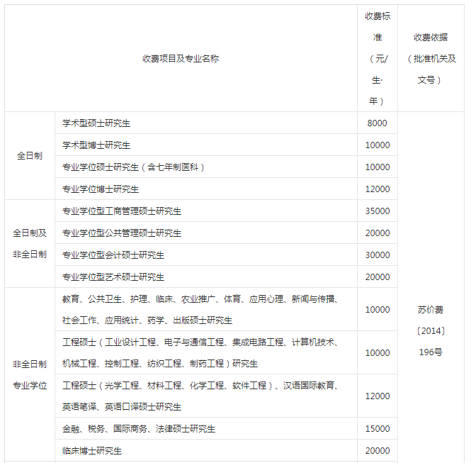The height and width of the screenshot is (463, 476).
Task: Click the 20000 fee for 公共管理硕士
Action: tap(378, 233)
